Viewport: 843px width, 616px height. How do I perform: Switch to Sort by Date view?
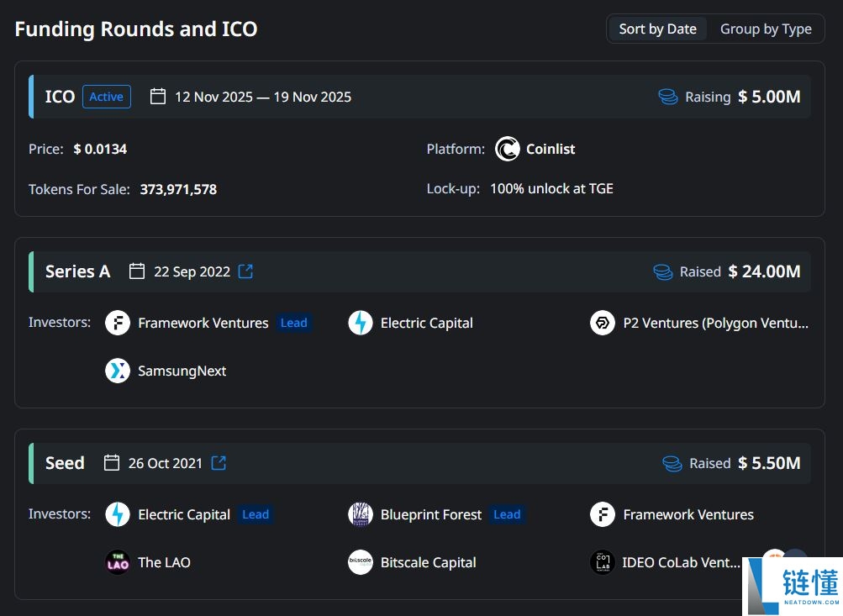pyautogui.click(x=657, y=29)
